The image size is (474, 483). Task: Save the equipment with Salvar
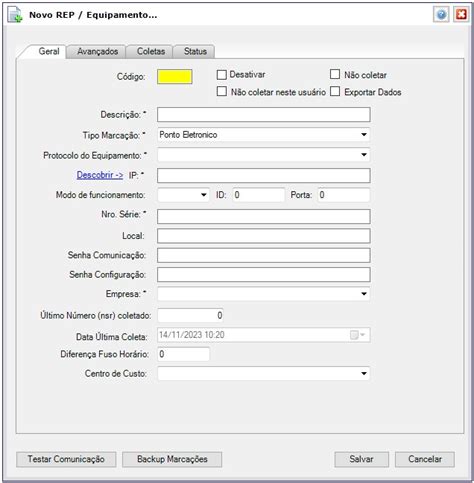[361, 459]
